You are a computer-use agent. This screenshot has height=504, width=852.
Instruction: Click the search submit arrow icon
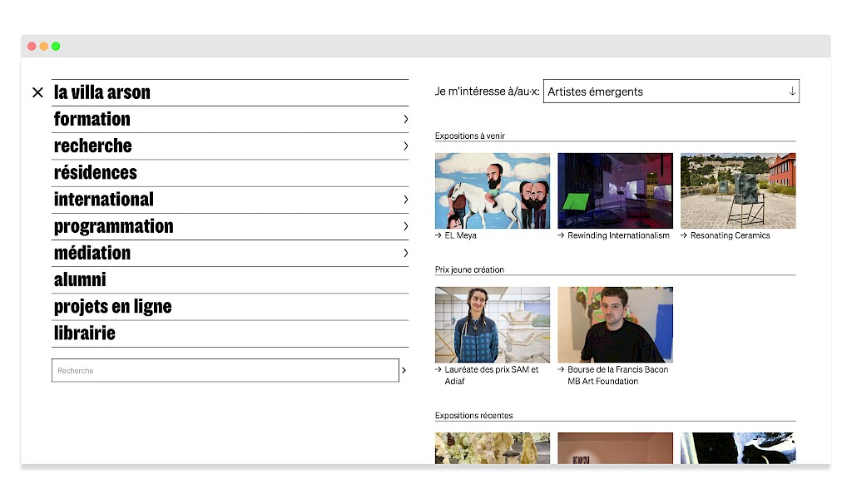point(404,370)
